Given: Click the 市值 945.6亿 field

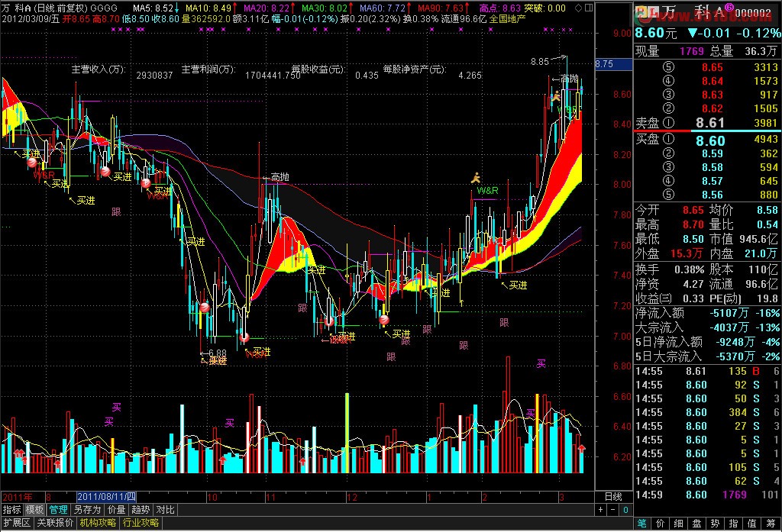Looking at the screenshot, I should coord(743,239).
